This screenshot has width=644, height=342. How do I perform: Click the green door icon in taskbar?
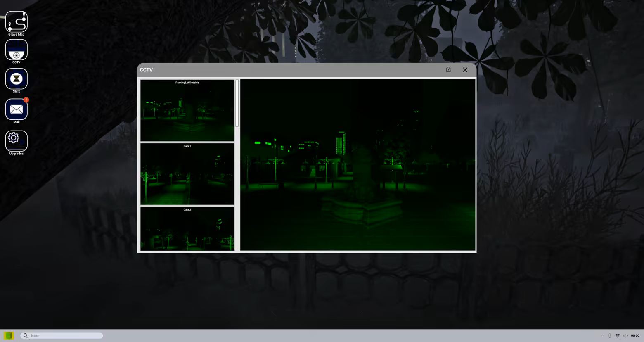coord(9,335)
